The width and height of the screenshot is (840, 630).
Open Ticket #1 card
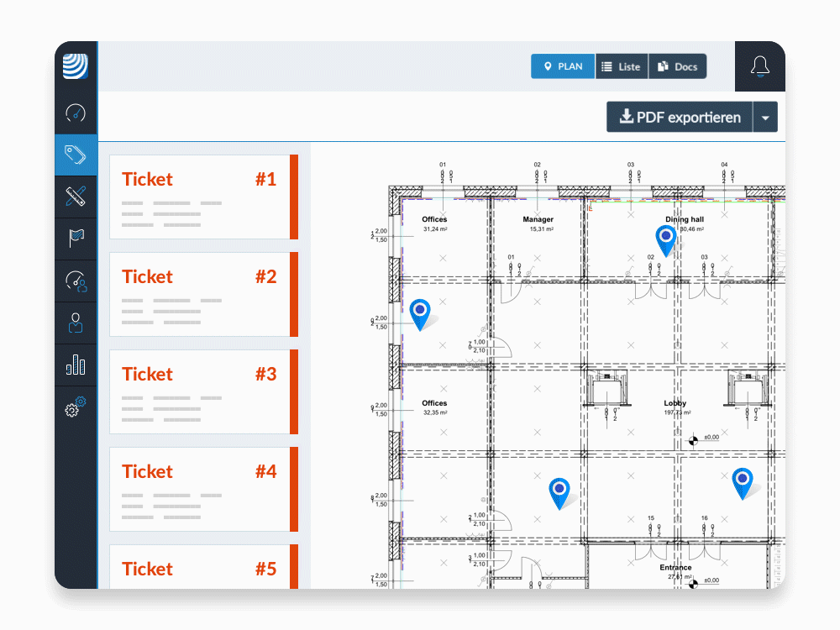point(200,197)
